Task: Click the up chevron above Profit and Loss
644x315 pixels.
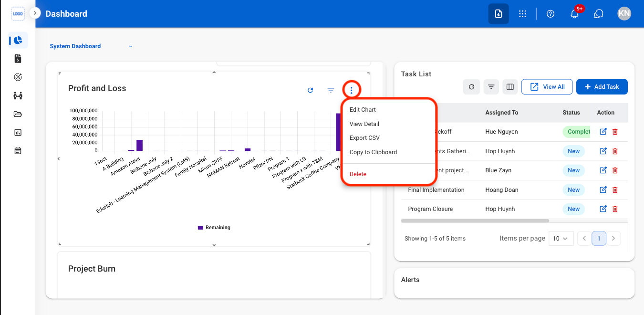Action: tap(214, 73)
